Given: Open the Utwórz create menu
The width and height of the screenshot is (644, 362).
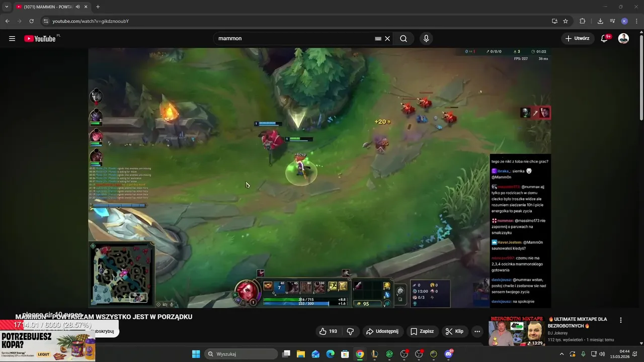Looking at the screenshot, I should pyautogui.click(x=577, y=38).
